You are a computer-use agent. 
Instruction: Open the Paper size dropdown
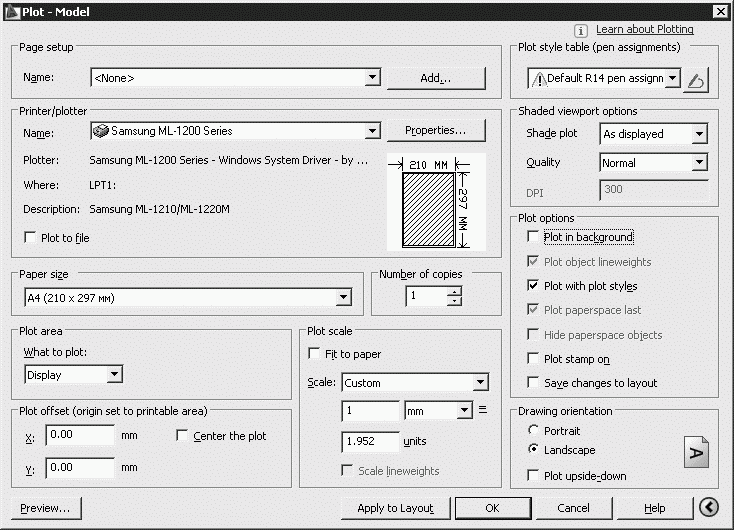tap(344, 297)
